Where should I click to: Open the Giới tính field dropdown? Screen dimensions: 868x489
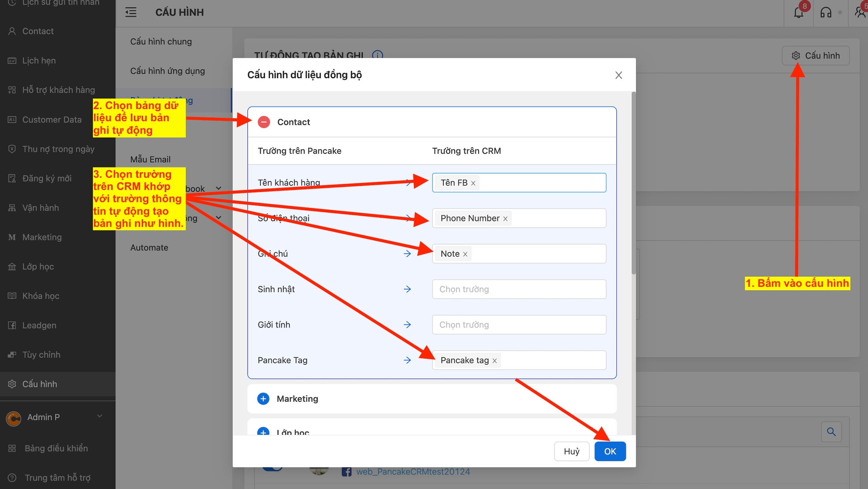point(519,324)
